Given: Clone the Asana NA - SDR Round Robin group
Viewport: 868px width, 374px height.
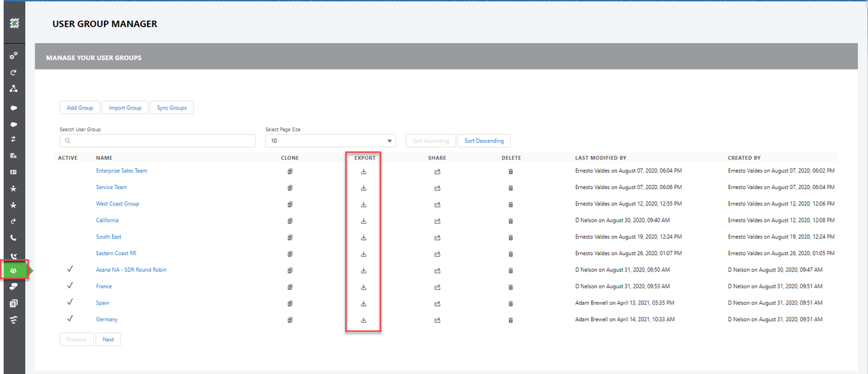Looking at the screenshot, I should 290,271.
